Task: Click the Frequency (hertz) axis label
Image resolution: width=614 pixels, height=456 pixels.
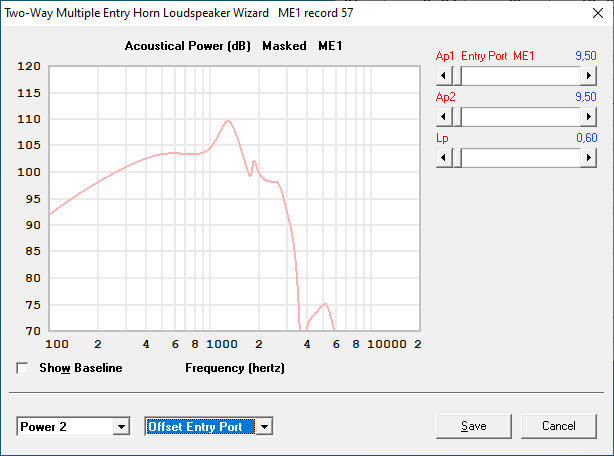Action: coord(235,368)
